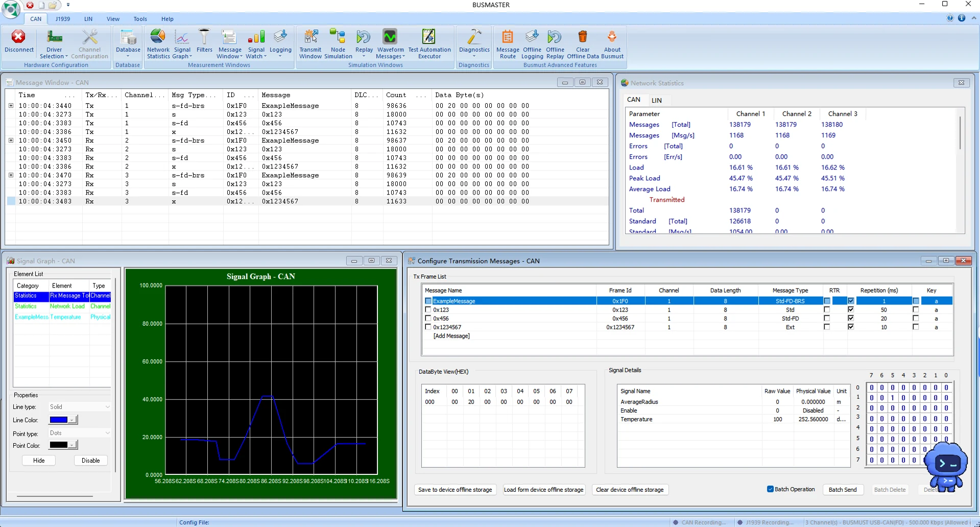Viewport: 980px width, 527px height.
Task: Toggle the checkbox beside message 0x1234567
Action: pyautogui.click(x=428, y=327)
